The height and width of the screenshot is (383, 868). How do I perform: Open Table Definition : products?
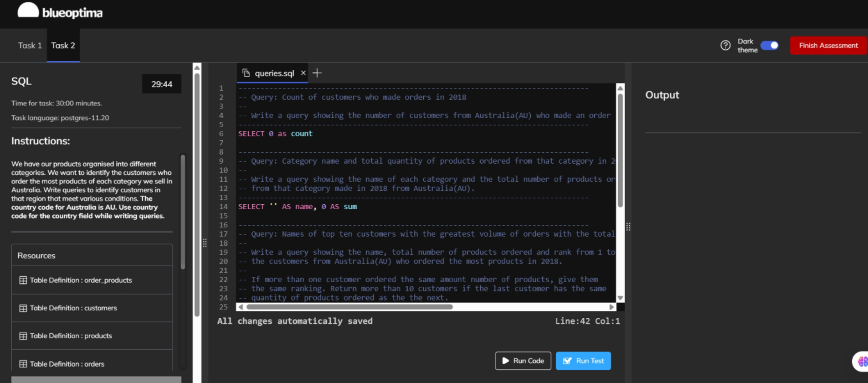92,336
